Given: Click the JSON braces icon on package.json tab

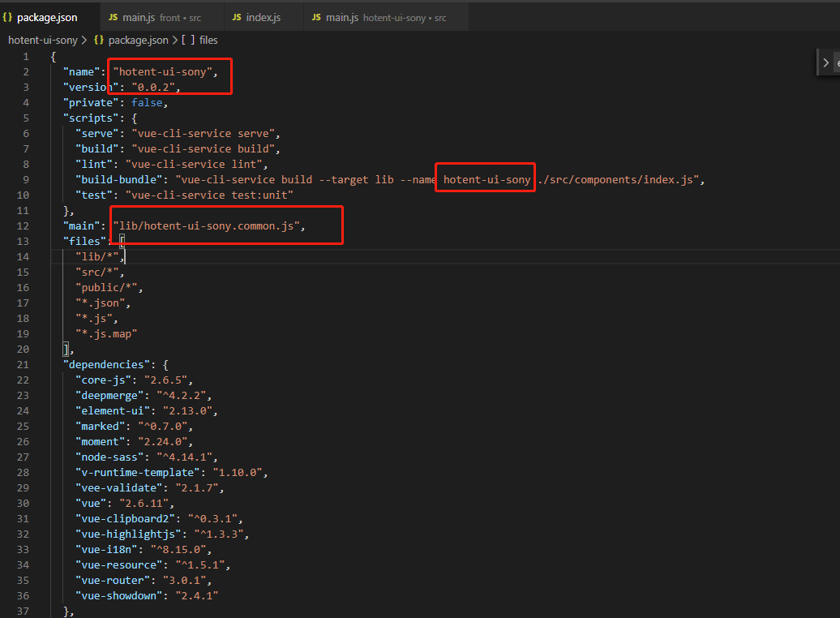Looking at the screenshot, I should tap(7, 17).
